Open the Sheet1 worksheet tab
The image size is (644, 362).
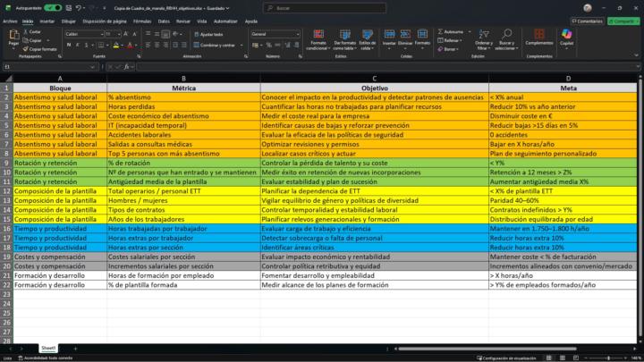tap(48, 348)
